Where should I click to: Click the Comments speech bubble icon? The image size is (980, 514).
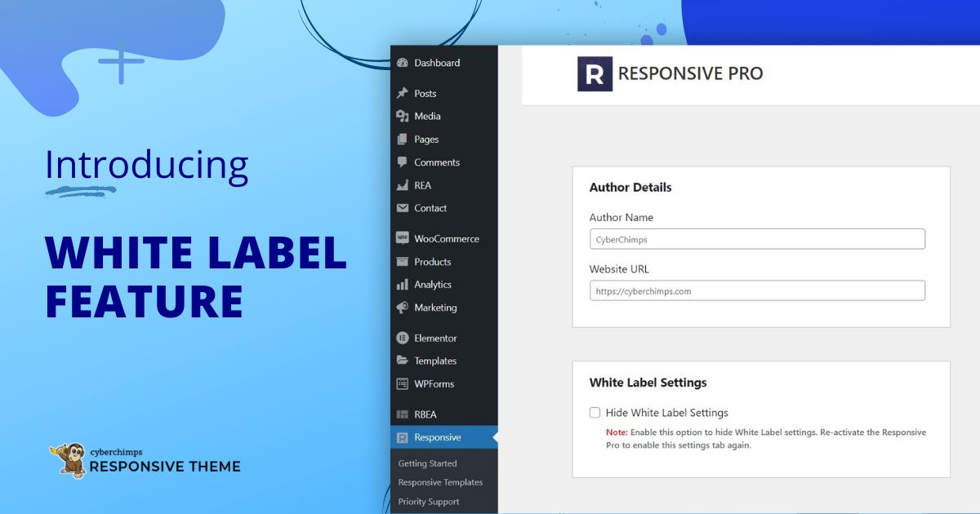point(402,162)
